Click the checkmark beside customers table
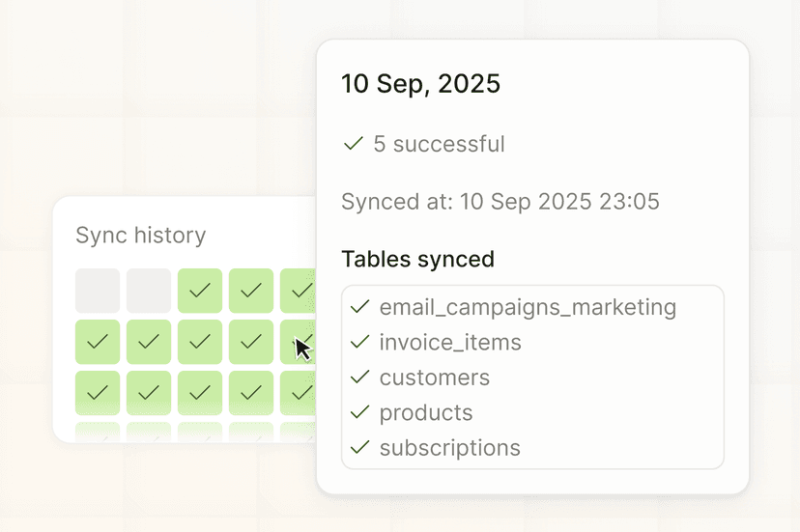Viewport: 800px width, 532px height. [x=360, y=378]
